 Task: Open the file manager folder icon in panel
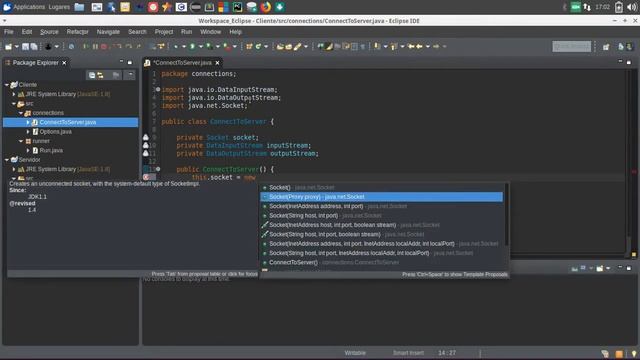[x=80, y=7]
